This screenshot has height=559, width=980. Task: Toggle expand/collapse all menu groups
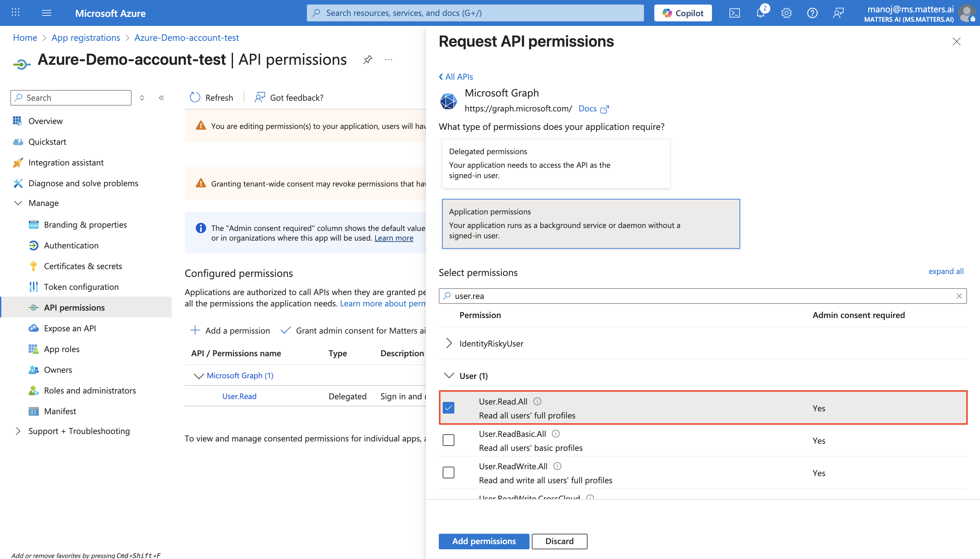click(142, 98)
